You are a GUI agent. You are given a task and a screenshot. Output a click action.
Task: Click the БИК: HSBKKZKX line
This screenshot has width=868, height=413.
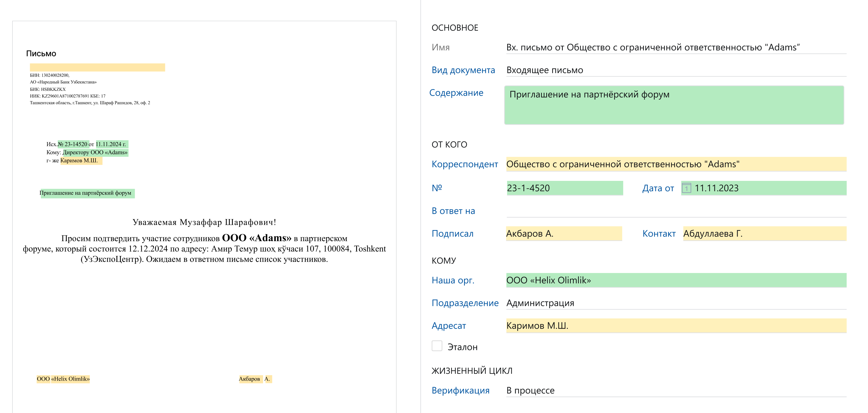click(48, 89)
